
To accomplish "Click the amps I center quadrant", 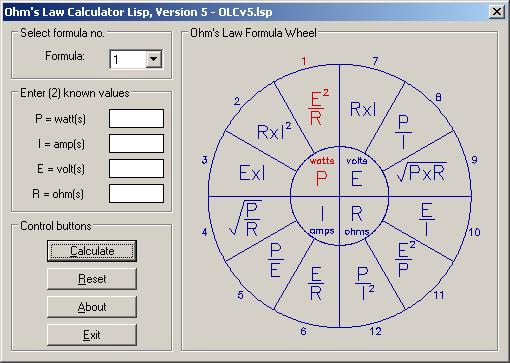I will point(322,220).
